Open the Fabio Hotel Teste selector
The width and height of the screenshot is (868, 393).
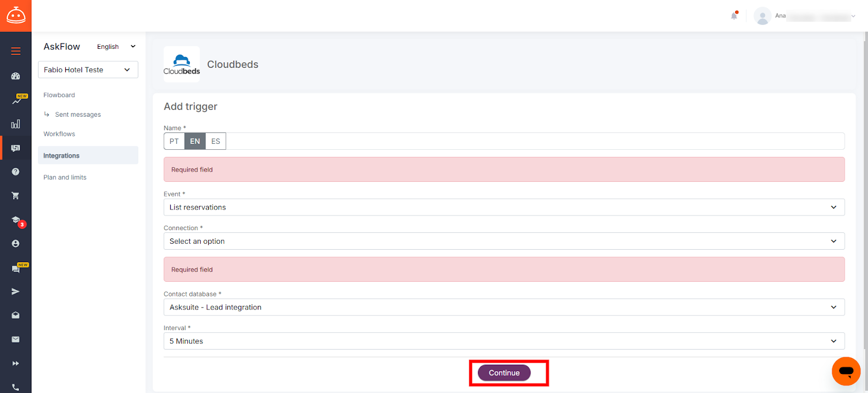88,69
